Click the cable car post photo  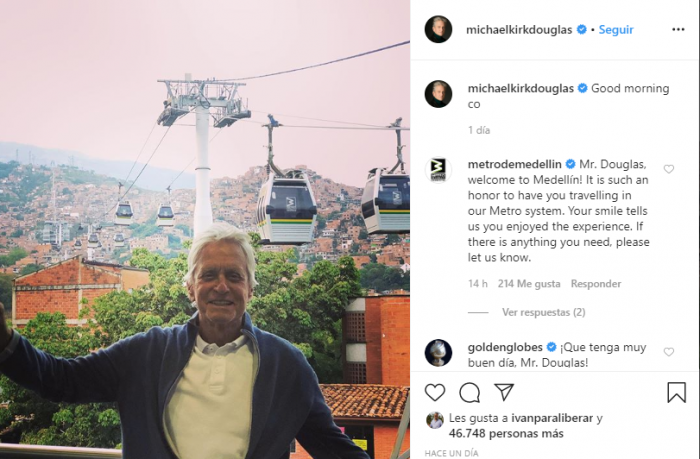tap(205, 230)
